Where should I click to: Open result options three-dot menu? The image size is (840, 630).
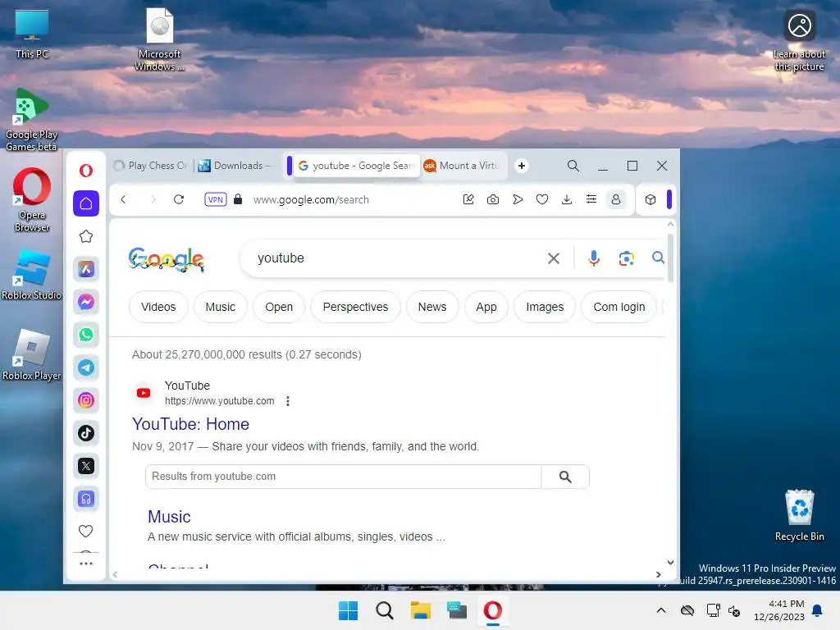pos(288,400)
